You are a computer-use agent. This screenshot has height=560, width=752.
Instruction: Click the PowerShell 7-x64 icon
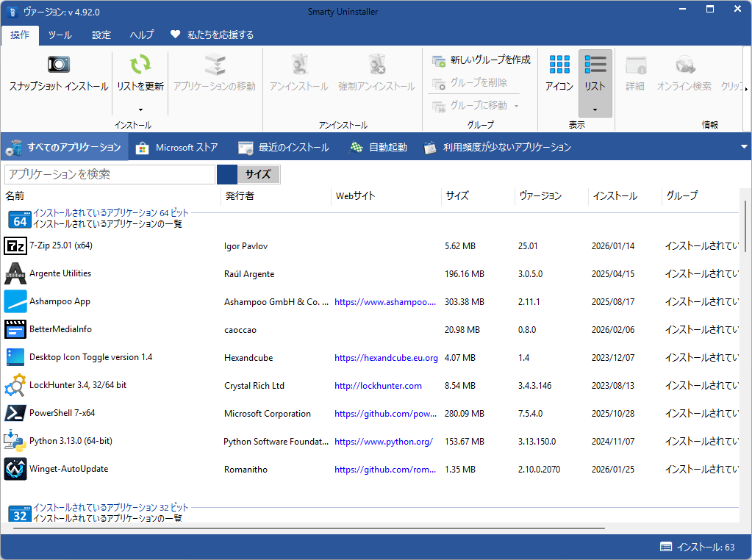point(15,413)
